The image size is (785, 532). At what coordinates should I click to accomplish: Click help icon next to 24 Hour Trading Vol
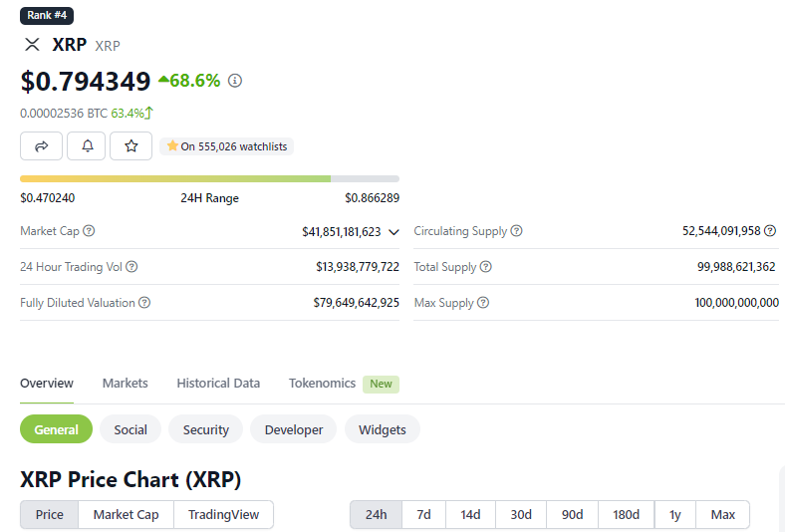tap(131, 267)
